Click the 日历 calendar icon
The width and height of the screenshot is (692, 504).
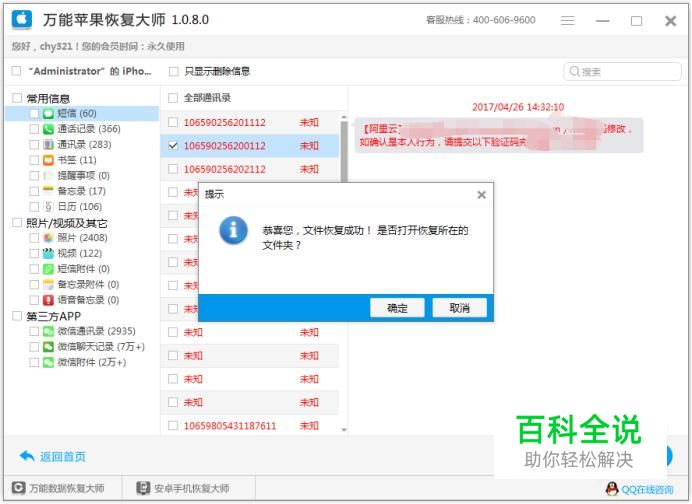coord(48,207)
